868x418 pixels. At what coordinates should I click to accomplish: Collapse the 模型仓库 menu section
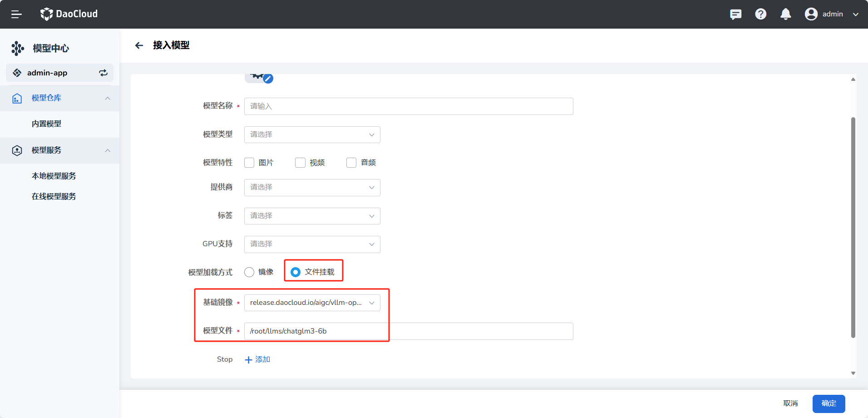[108, 98]
